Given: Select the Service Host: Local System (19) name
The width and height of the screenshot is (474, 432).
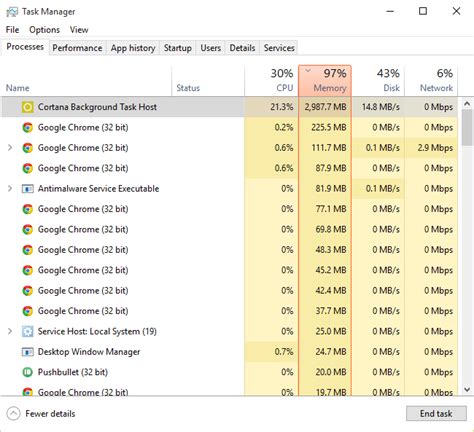Looking at the screenshot, I should [x=97, y=331].
